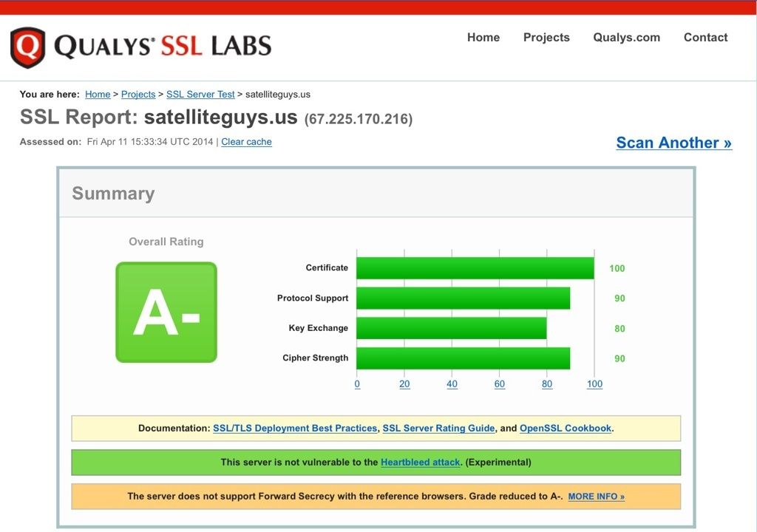Follow the Projects breadcrumb link
Viewport: 757px width, 532px height.
[x=138, y=94]
